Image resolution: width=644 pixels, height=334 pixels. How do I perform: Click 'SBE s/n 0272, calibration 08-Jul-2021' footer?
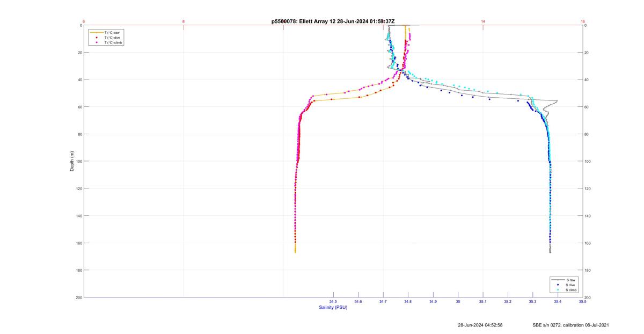click(570, 325)
